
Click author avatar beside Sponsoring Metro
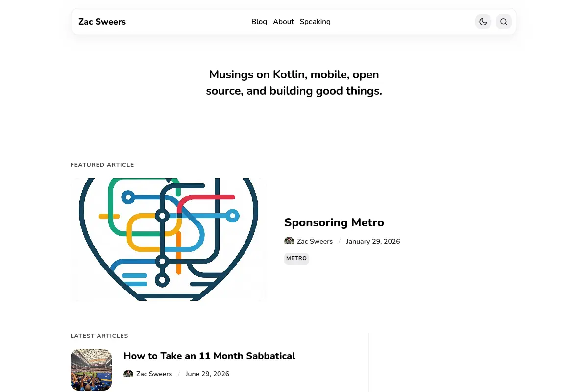point(289,241)
